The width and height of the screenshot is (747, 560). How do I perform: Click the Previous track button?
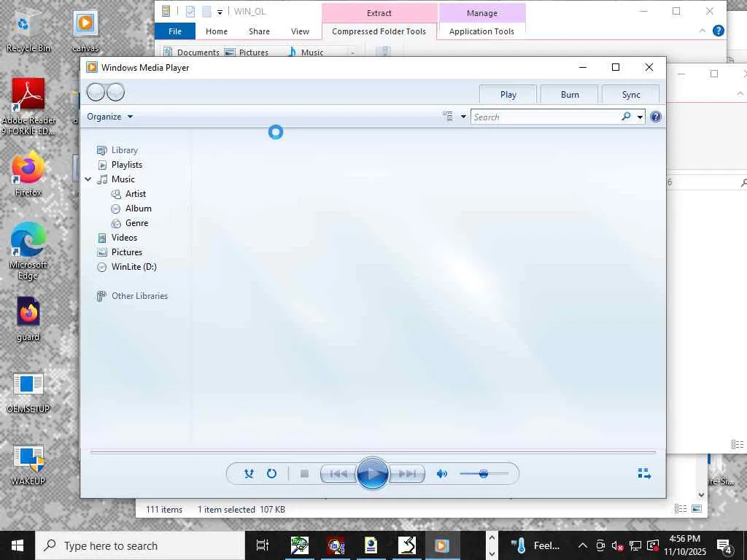[x=338, y=473]
